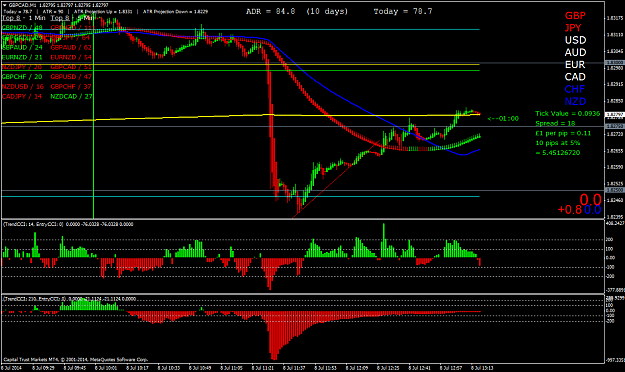Click the 'Tick Value = 0.0936' readout
The width and height of the screenshot is (625, 372).
coord(568,114)
